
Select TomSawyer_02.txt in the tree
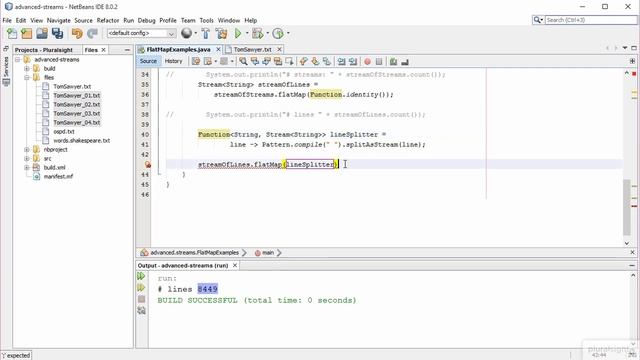(77, 104)
